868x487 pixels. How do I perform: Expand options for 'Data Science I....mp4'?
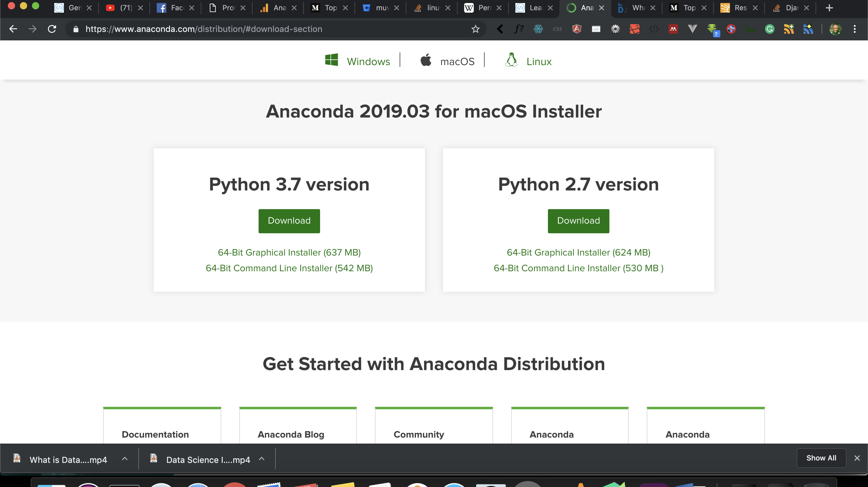point(262,459)
